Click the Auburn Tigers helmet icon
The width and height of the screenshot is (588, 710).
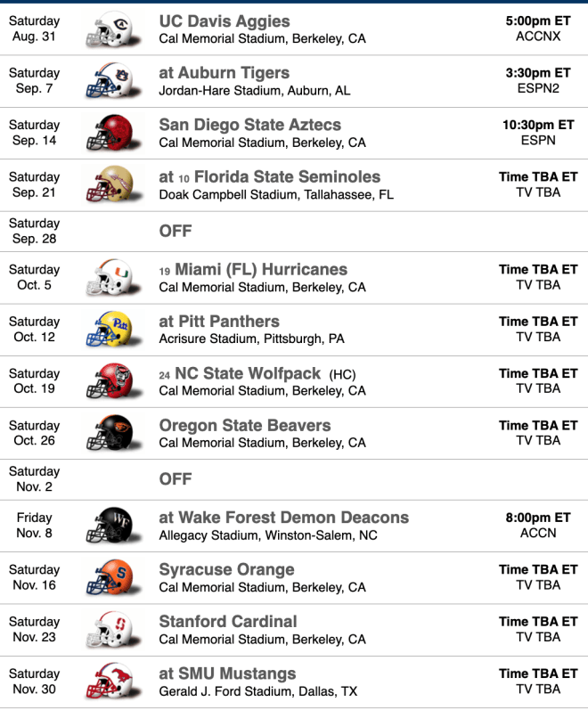tap(113, 81)
